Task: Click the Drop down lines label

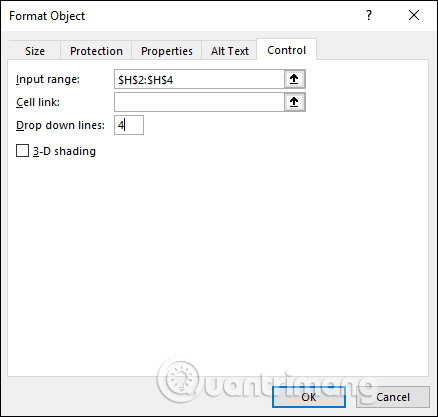Action: (60, 125)
